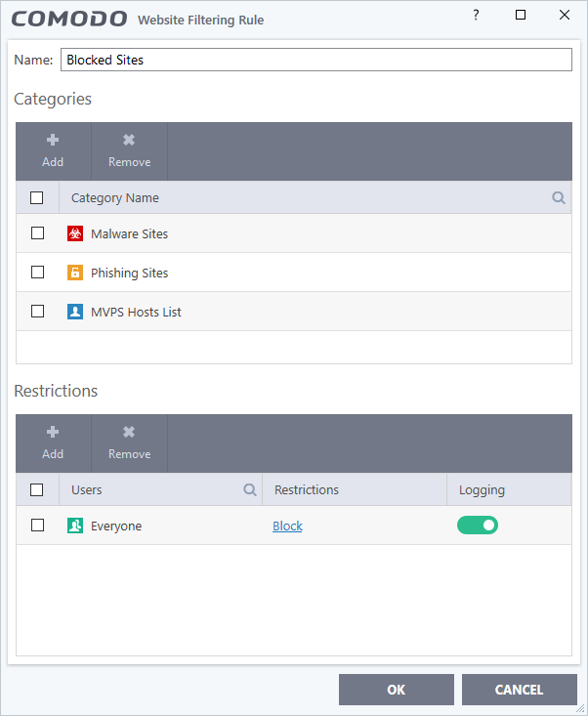Click the Add button in Restrictions toolbar
The width and height of the screenshot is (588, 716).
pos(53,442)
